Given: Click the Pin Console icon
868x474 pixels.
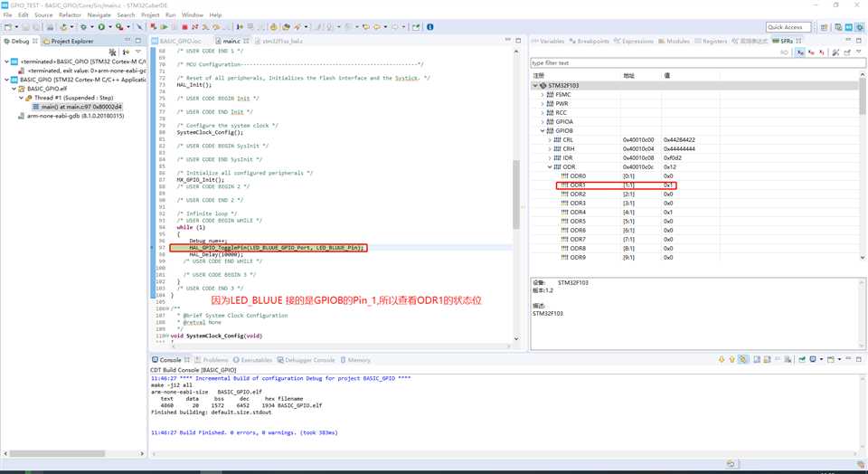Looking at the screenshot, I should point(802,359).
